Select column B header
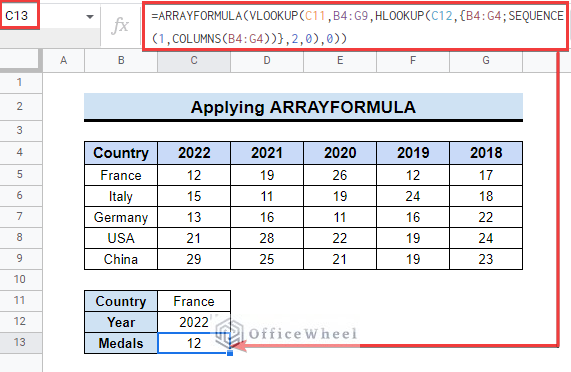Screen dimensions: 571x372 pyautogui.click(x=121, y=60)
